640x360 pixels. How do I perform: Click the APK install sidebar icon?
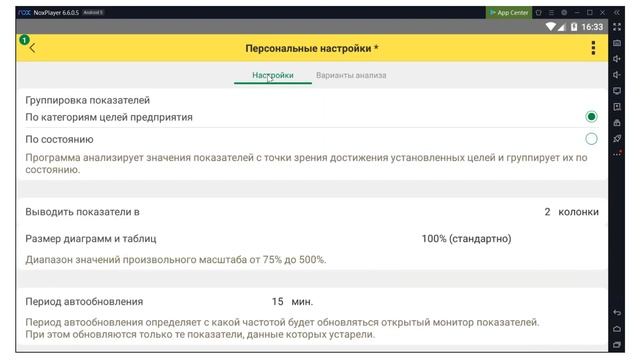617,107
